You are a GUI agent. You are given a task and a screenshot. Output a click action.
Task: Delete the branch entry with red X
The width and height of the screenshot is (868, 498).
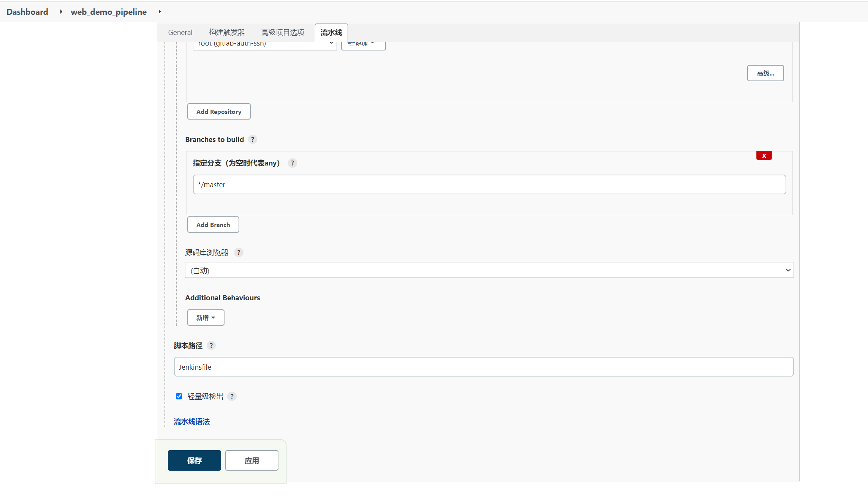764,156
